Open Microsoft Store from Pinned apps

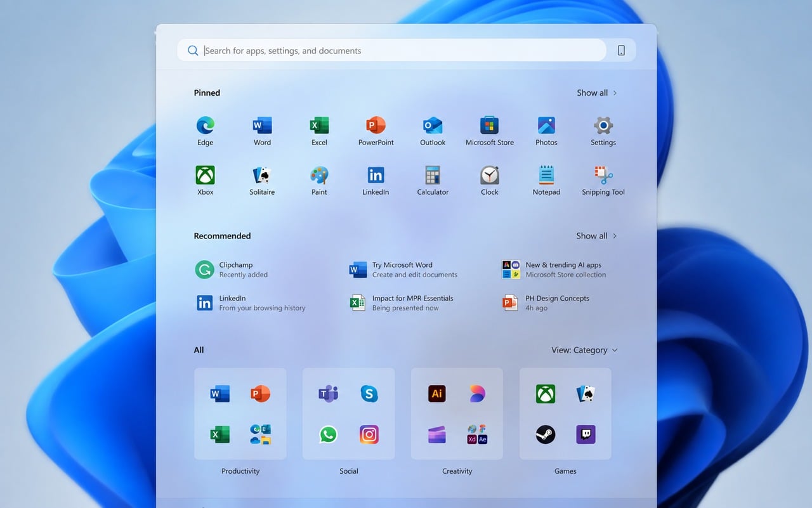click(490, 131)
